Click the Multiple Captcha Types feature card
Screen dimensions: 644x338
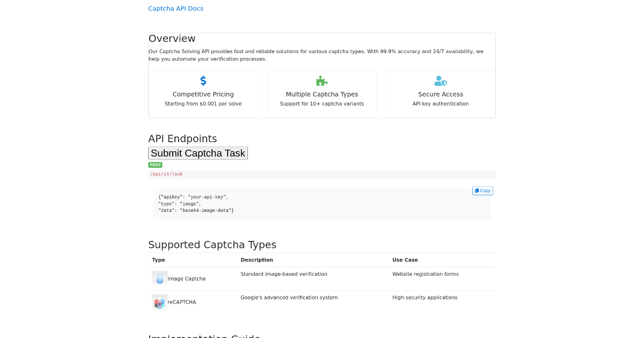click(x=321, y=94)
